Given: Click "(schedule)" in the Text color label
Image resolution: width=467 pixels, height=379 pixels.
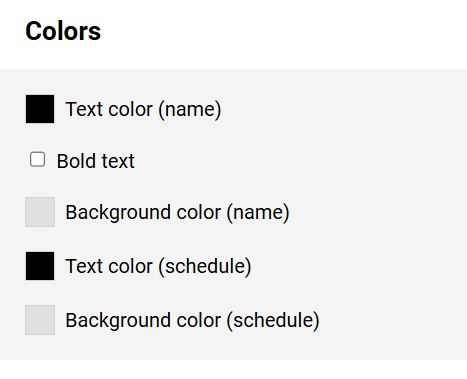Looking at the screenshot, I should [205, 266].
